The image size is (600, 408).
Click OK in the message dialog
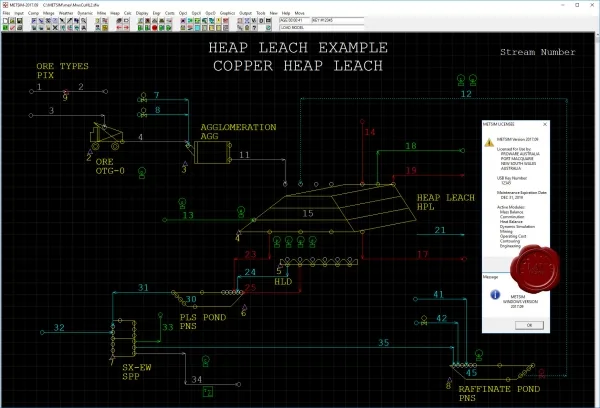[529, 325]
